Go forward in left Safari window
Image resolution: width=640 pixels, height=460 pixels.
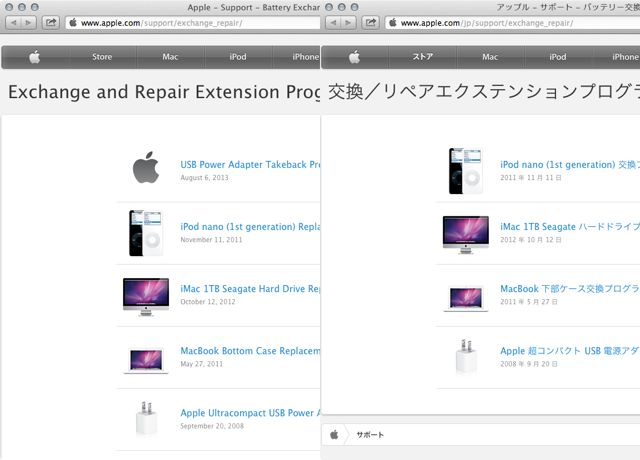pyautogui.click(x=29, y=22)
